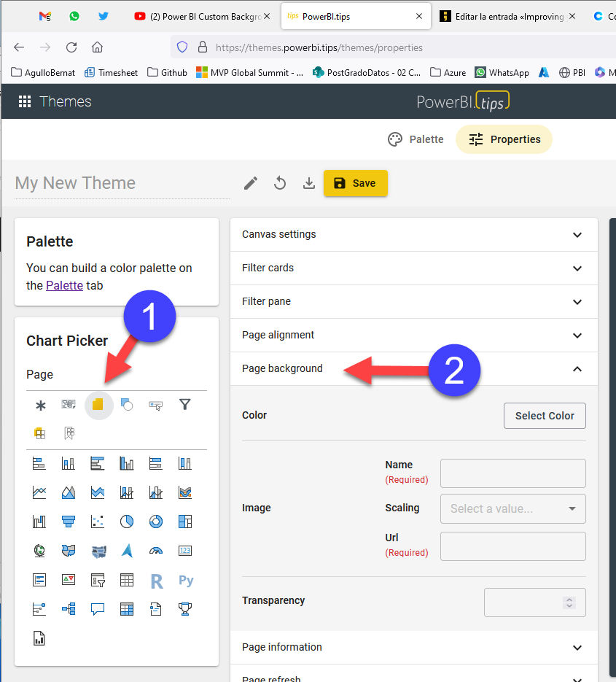The height and width of the screenshot is (682, 616).
Task: Open the Github bookmark folder
Action: (168, 72)
